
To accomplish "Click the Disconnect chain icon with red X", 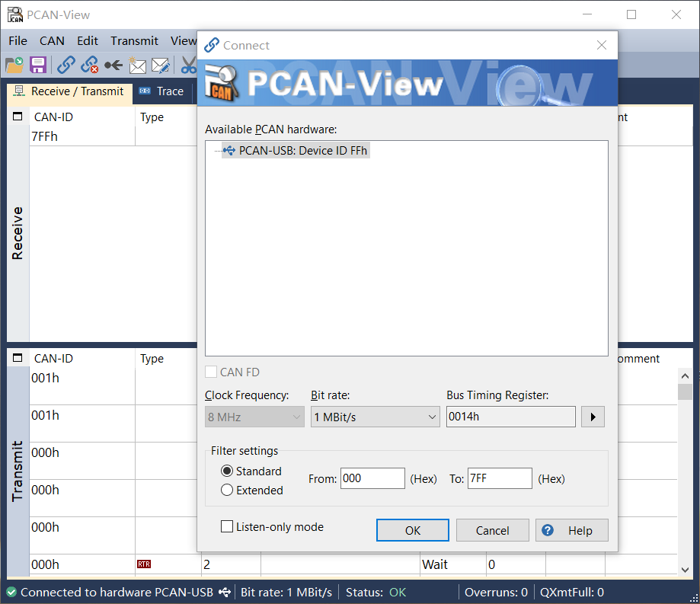I will pyautogui.click(x=90, y=66).
